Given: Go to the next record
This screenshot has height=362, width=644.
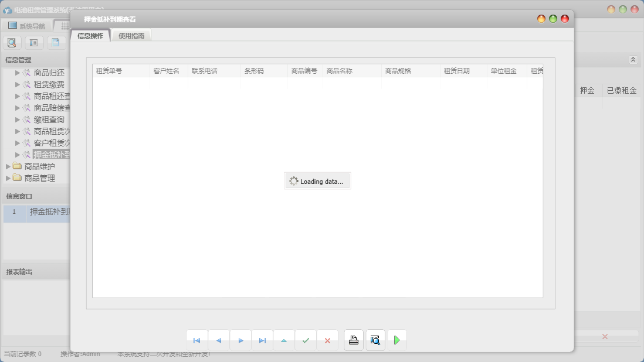Looking at the screenshot, I should [x=240, y=340].
